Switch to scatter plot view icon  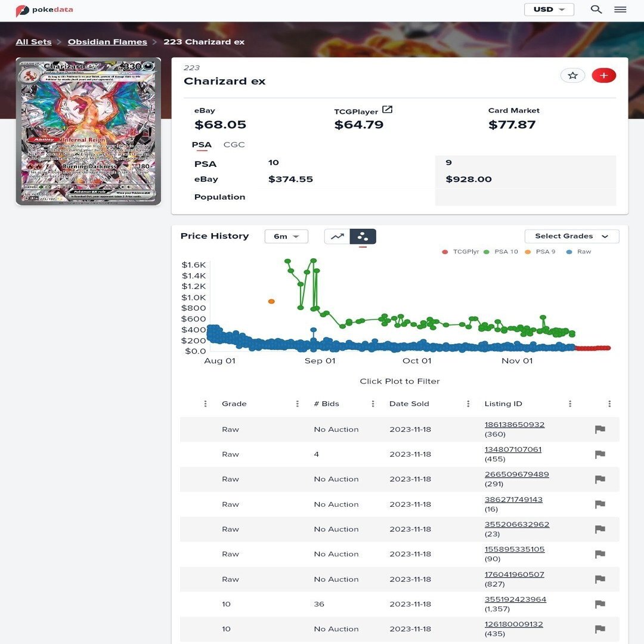point(363,237)
